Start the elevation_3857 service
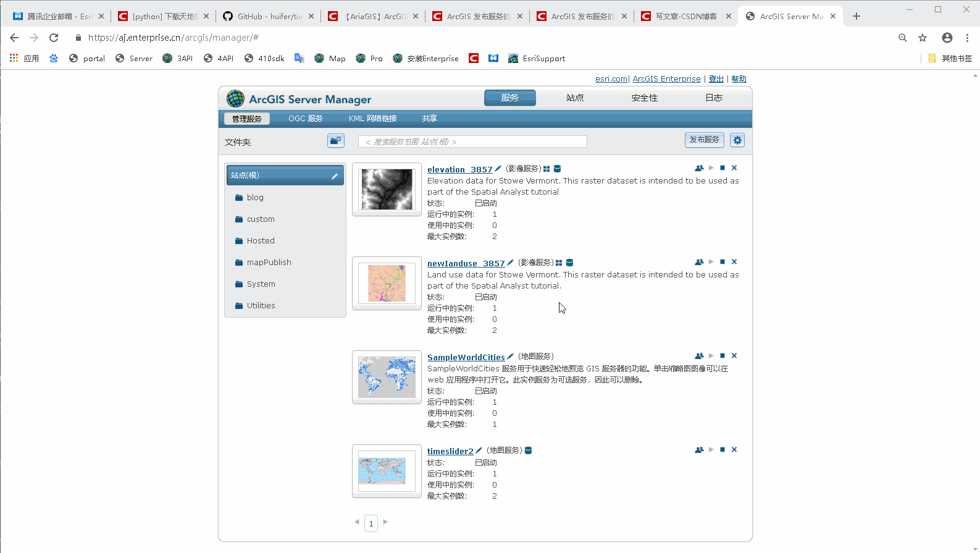This screenshot has width=980, height=553. [x=711, y=168]
